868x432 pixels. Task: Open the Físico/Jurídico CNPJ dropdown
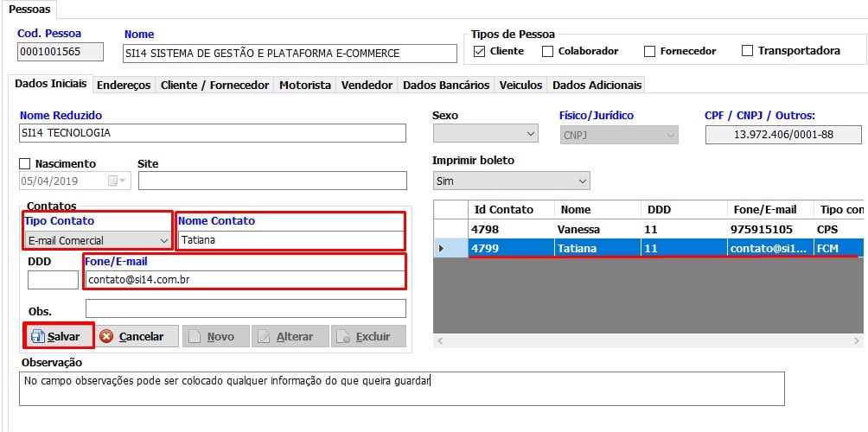tap(619, 135)
